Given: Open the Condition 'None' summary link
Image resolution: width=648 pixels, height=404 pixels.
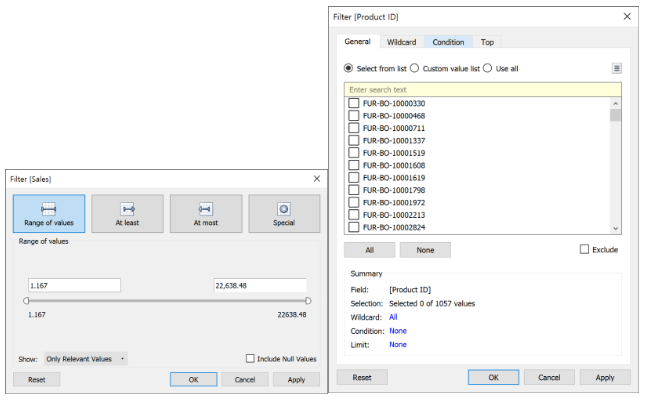Looking at the screenshot, I should (x=398, y=330).
